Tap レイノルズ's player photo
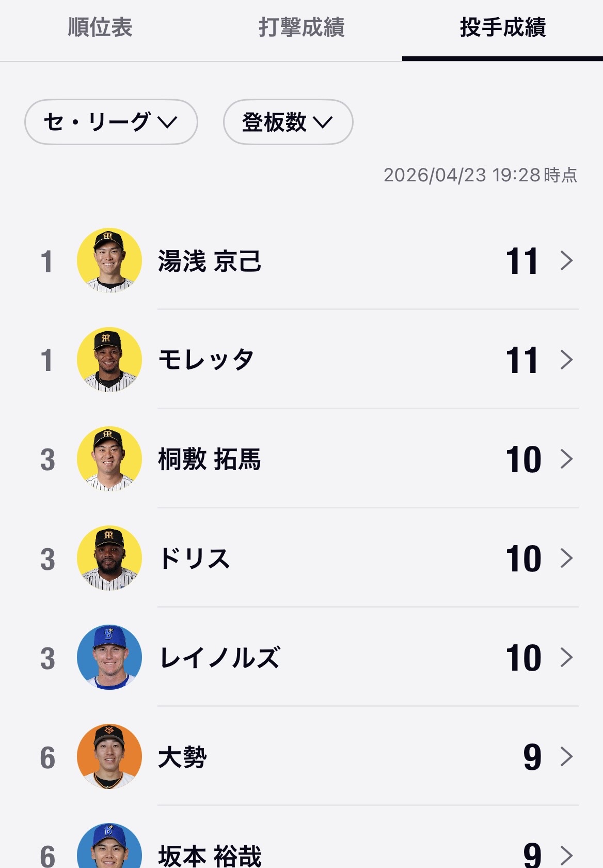603x868 pixels. point(109,657)
